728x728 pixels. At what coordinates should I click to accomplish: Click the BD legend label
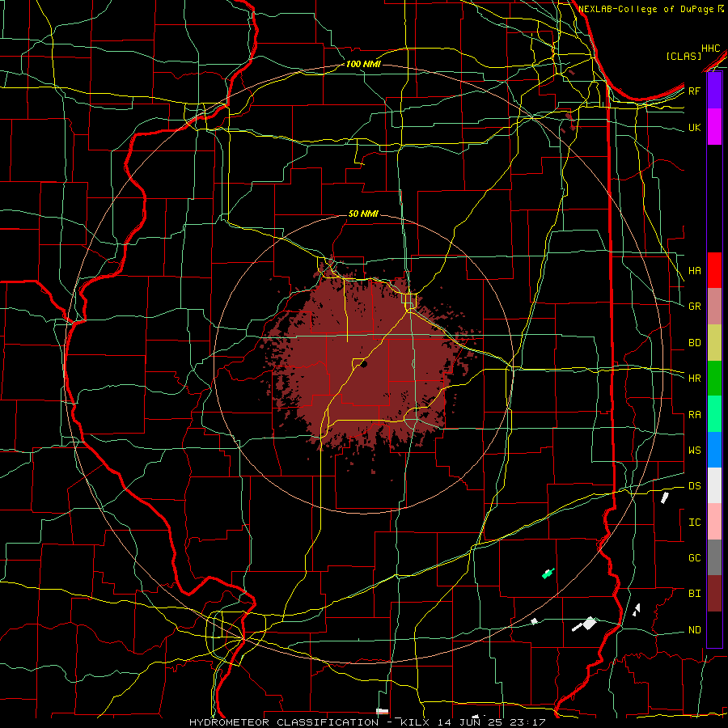[694, 343]
